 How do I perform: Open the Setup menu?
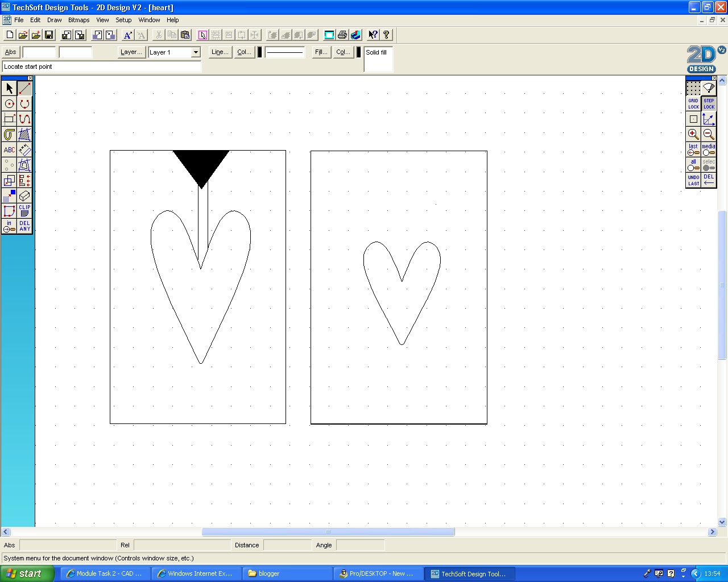[123, 20]
